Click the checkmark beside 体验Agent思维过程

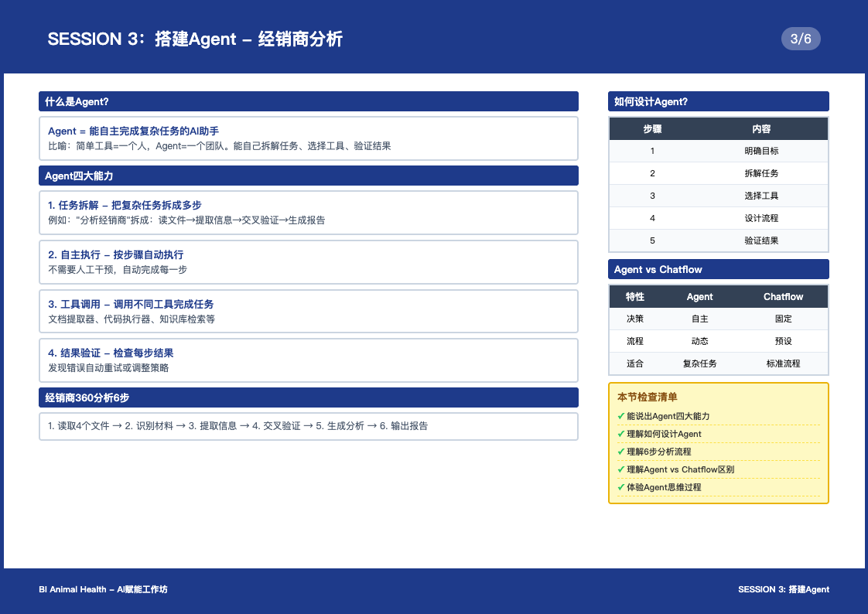coord(621,487)
